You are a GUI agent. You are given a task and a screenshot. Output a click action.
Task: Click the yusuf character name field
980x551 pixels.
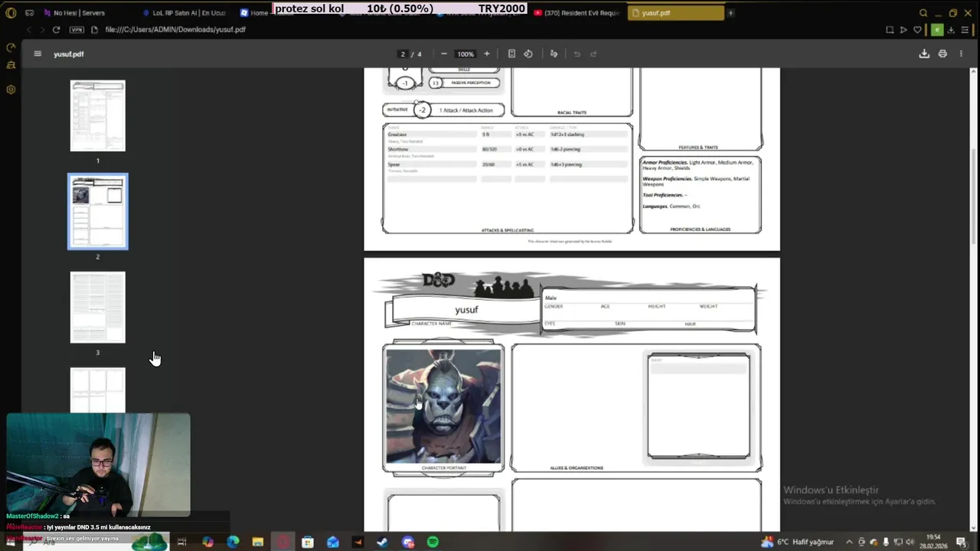click(466, 310)
